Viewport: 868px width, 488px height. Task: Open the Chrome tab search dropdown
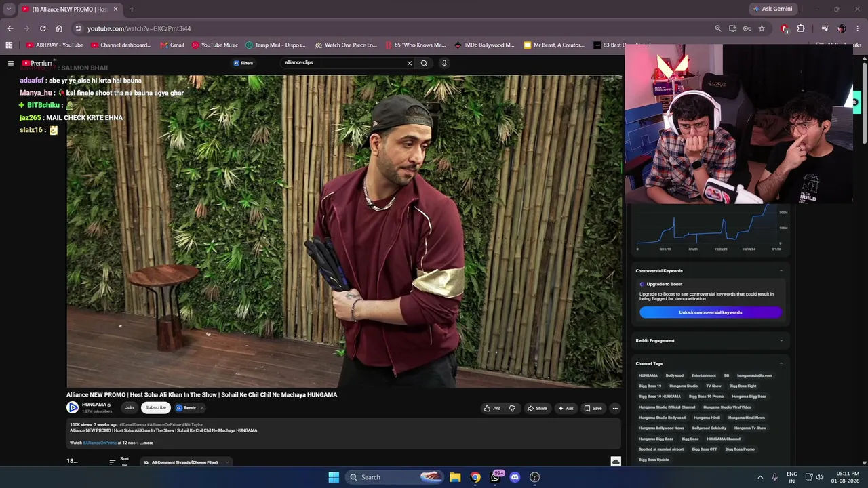point(9,9)
